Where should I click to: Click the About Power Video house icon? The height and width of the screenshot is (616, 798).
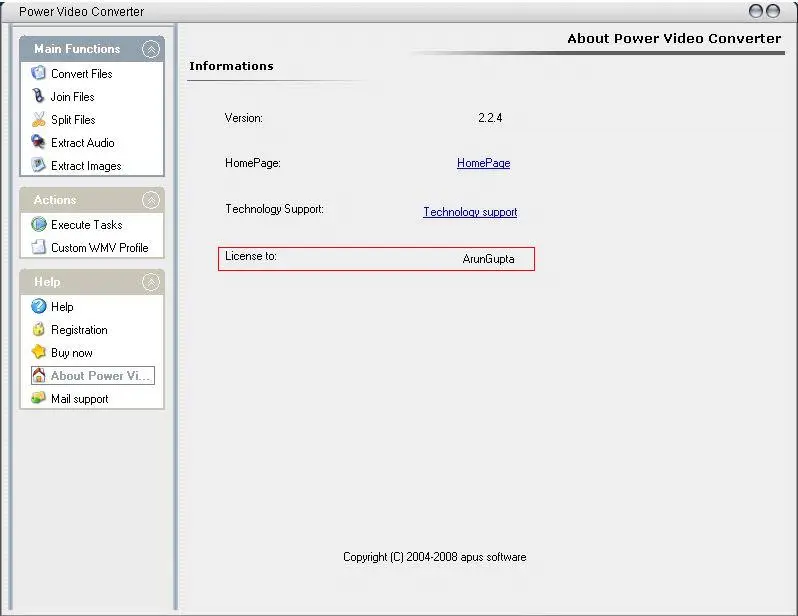point(39,375)
